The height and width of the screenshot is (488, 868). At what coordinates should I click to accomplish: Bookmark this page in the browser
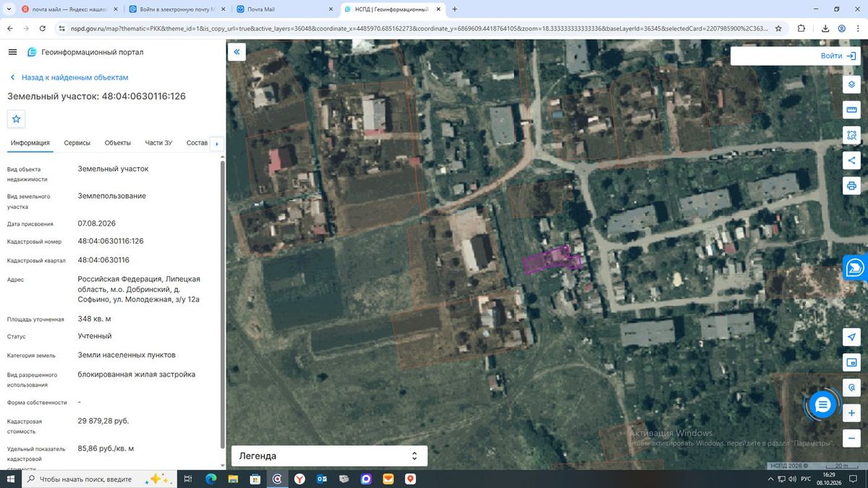pyautogui.click(x=778, y=28)
